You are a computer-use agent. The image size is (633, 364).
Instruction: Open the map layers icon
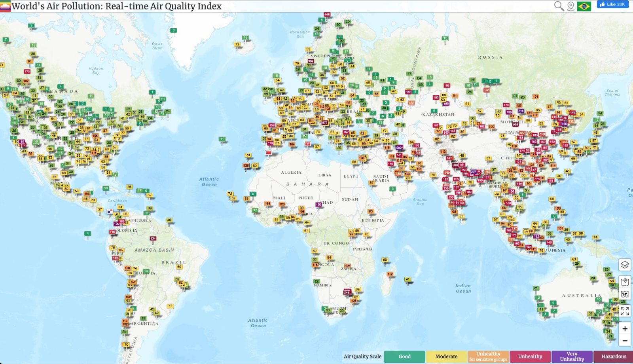coord(625,265)
